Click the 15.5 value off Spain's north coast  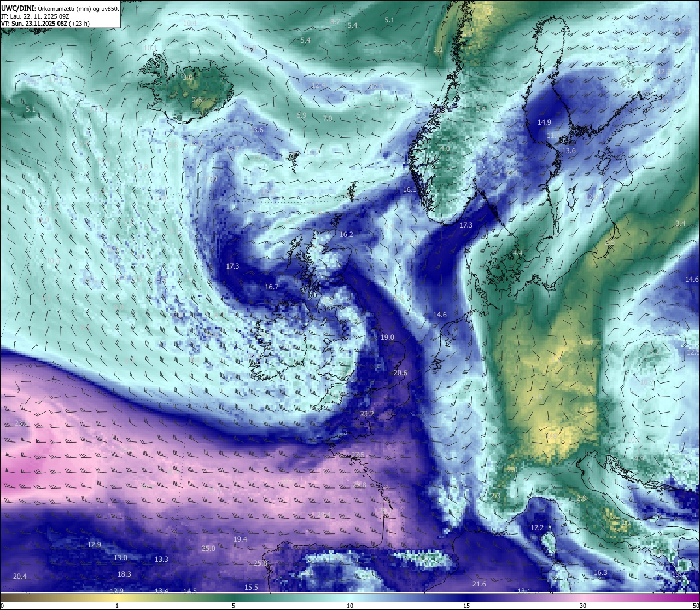tap(251, 588)
